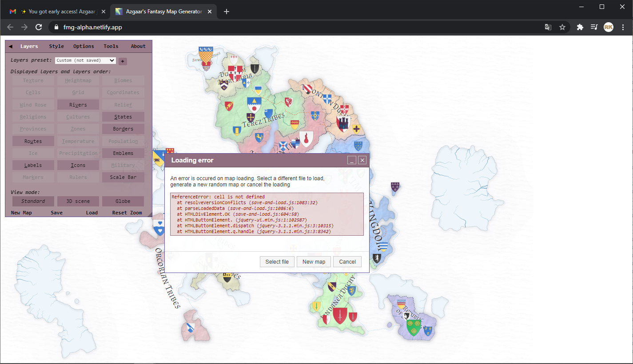Screen dimensions: 633x364
Task: Enable the Heightmap layer
Action: pos(78,80)
